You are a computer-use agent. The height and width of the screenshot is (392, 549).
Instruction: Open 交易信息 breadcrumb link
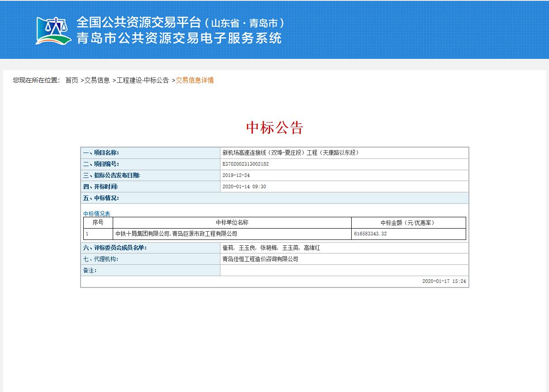point(97,81)
